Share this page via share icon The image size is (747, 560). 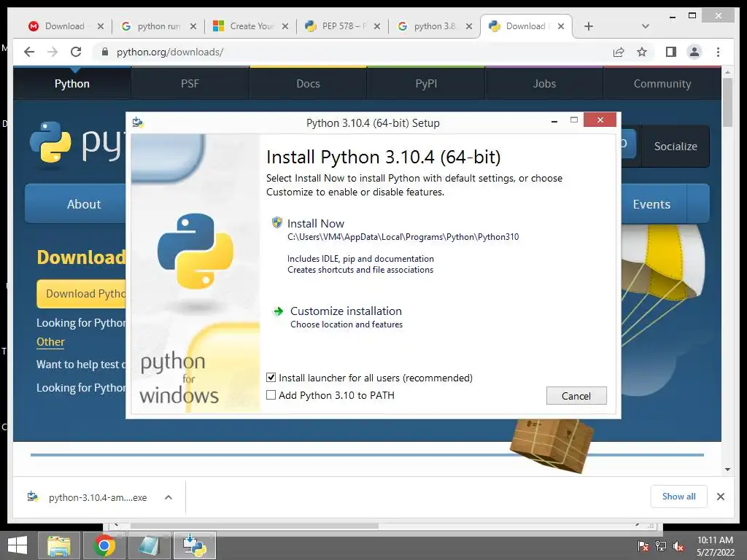[619, 52]
